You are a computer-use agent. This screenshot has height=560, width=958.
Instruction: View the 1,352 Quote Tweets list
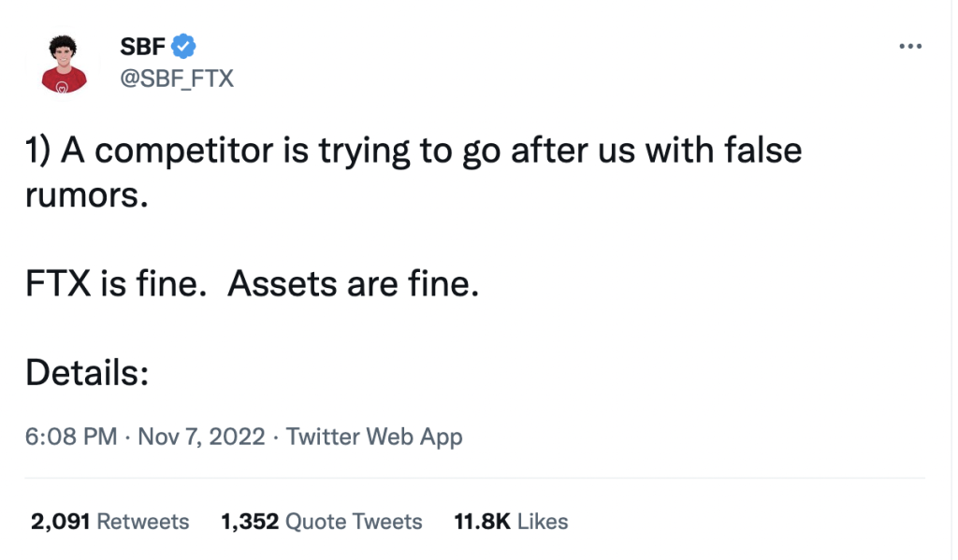(322, 522)
